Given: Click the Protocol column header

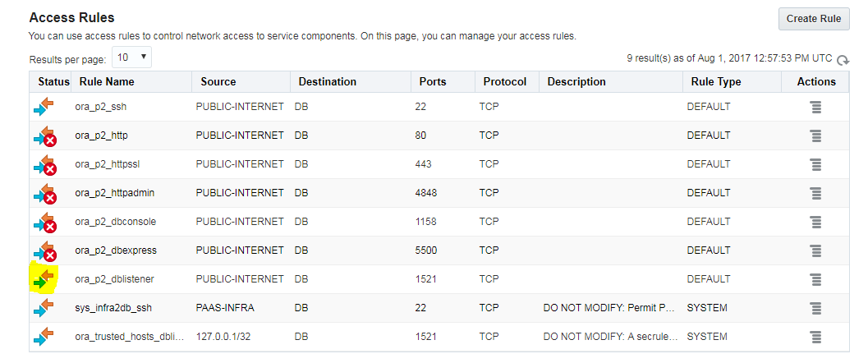Looking at the screenshot, I should pyautogui.click(x=504, y=82).
